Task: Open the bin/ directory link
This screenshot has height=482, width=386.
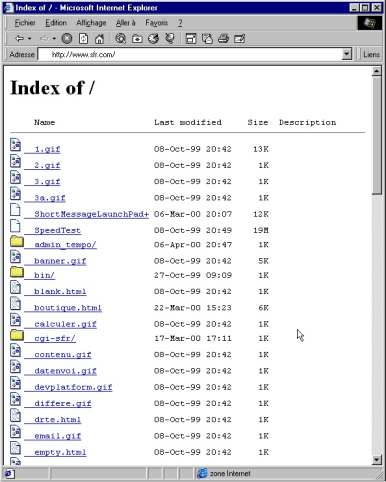Action: point(44,275)
